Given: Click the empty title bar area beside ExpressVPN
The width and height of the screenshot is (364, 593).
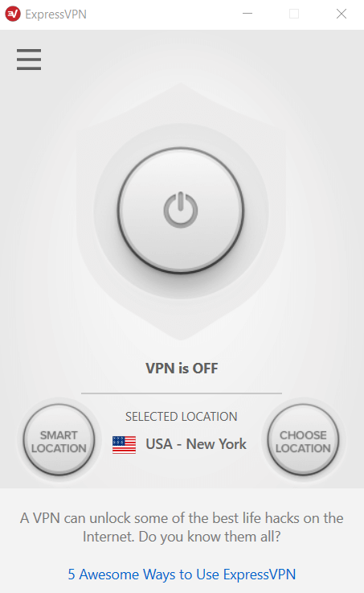Looking at the screenshot, I should 162,14.
